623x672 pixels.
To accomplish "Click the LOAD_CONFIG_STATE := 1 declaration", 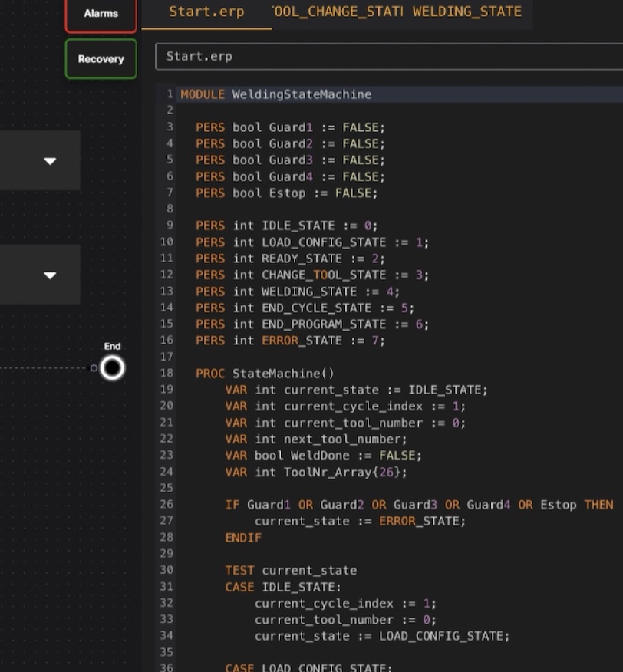I will point(312,242).
